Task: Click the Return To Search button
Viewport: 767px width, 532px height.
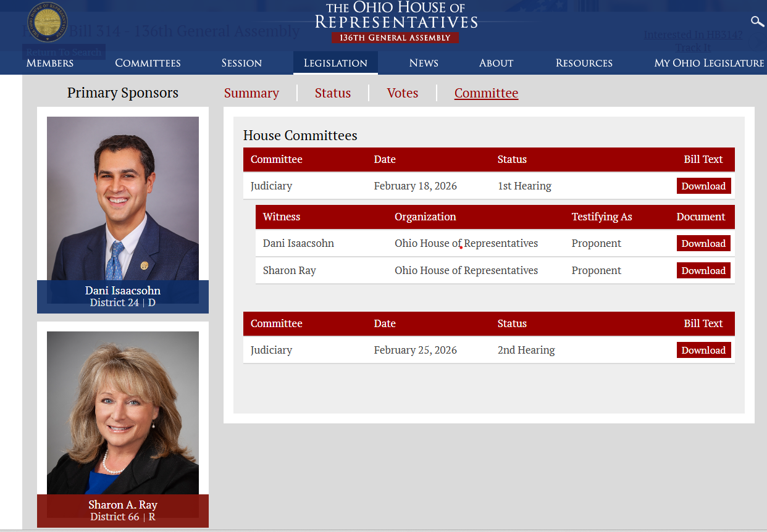Action: click(64, 52)
